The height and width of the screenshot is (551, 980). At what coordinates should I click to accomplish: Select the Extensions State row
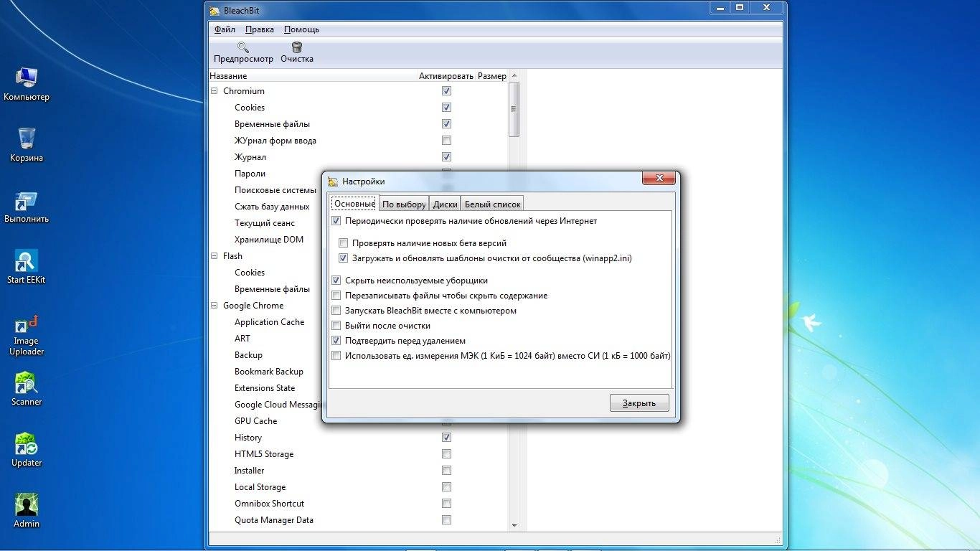pos(264,388)
